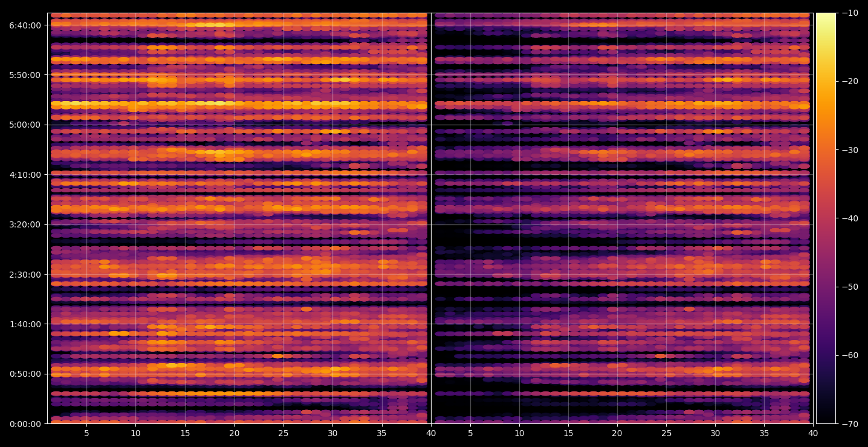Select the 0:50:00 y-axis tick label
Viewport: 868px width, 447px height.
[25, 374]
